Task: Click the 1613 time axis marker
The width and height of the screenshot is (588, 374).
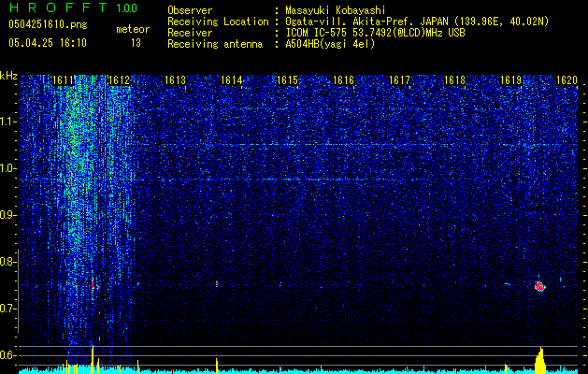Action: point(175,80)
